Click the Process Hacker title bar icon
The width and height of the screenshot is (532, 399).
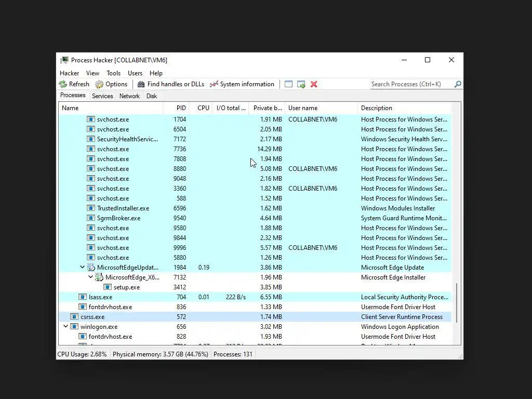pos(64,60)
